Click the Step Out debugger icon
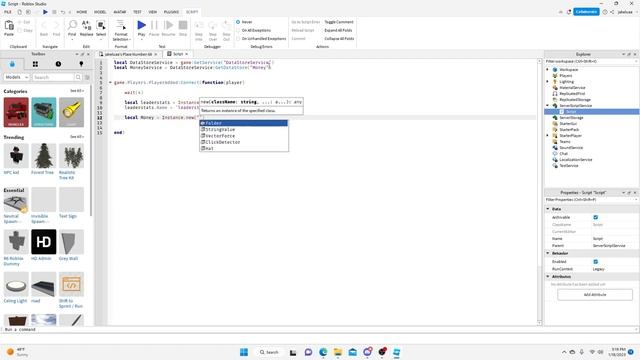640x360 pixels. tap(227, 26)
